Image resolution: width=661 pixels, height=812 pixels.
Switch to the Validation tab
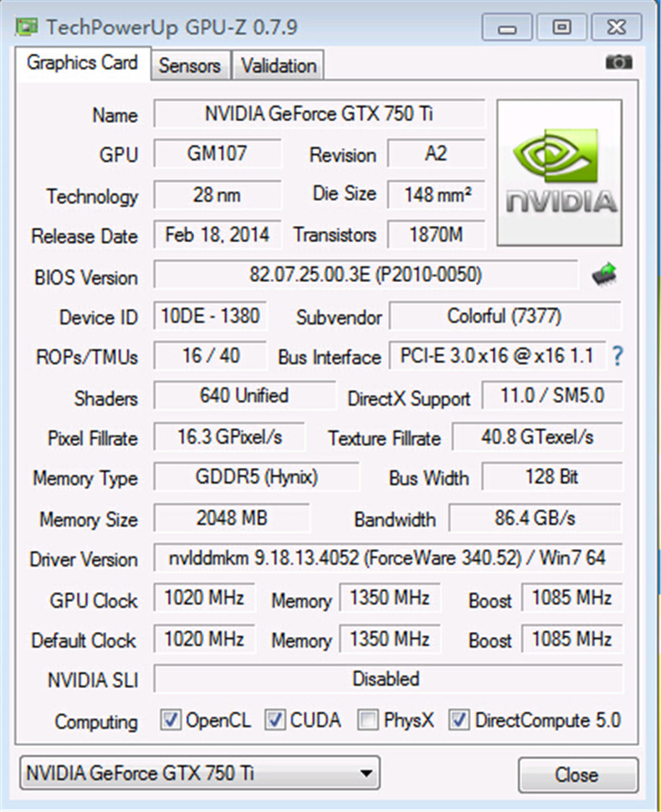[279, 66]
